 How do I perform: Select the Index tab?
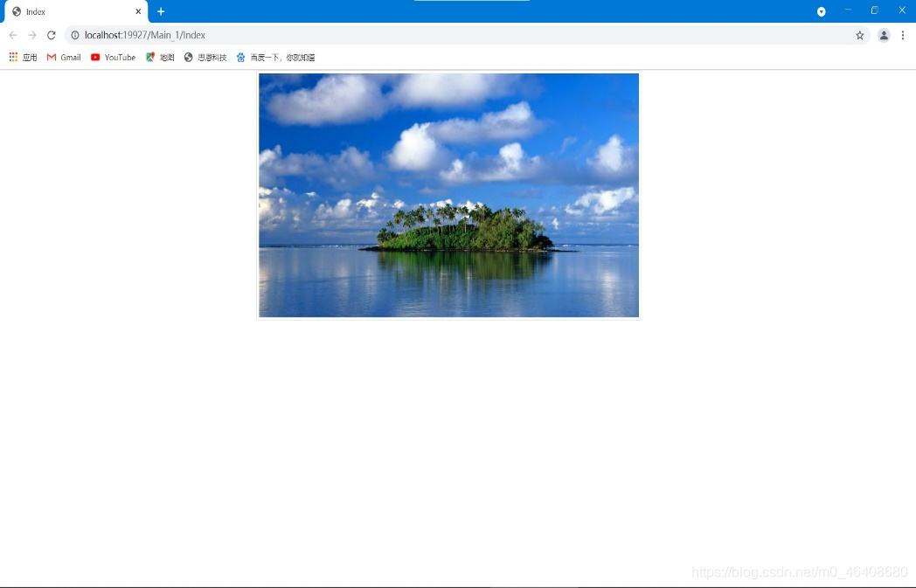pyautogui.click(x=76, y=11)
